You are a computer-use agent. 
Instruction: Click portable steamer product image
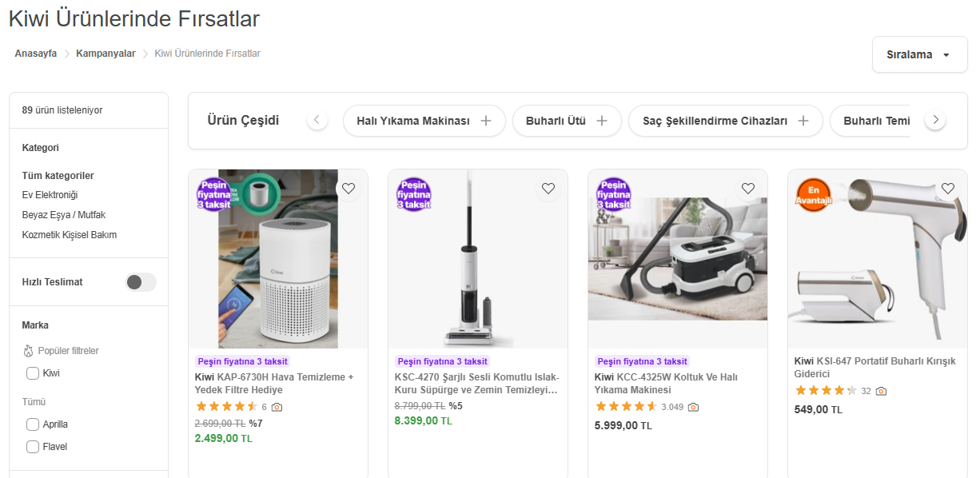pyautogui.click(x=878, y=259)
